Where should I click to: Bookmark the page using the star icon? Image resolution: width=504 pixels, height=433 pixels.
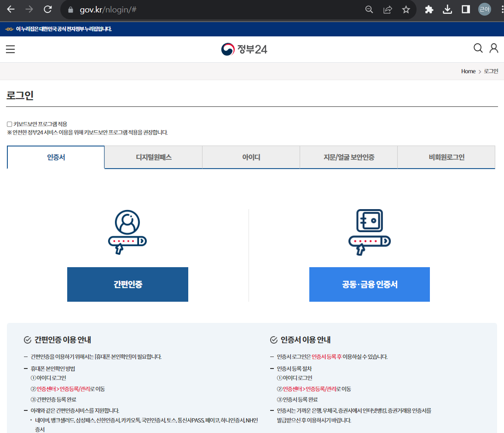coord(406,9)
